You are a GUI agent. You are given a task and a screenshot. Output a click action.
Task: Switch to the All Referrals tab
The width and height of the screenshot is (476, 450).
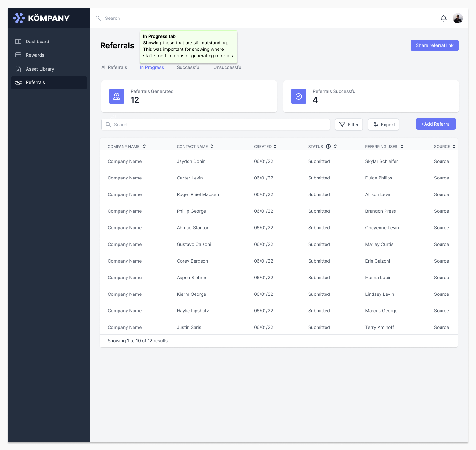tap(114, 67)
